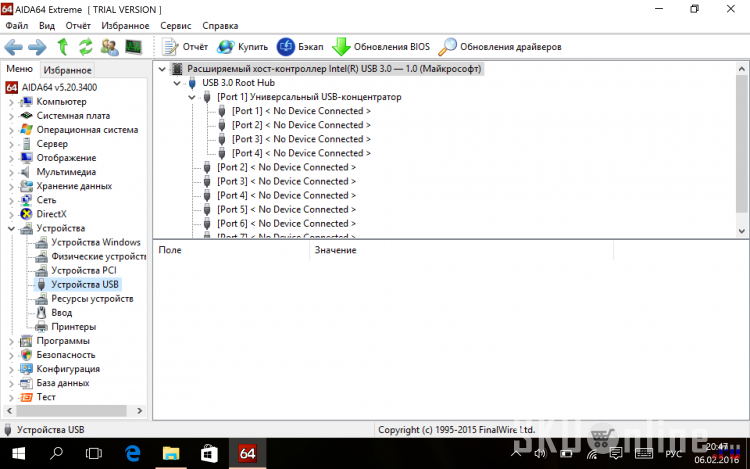Click the Значение column header
Image resolution: width=750 pixels, height=469 pixels.
pyautogui.click(x=462, y=250)
